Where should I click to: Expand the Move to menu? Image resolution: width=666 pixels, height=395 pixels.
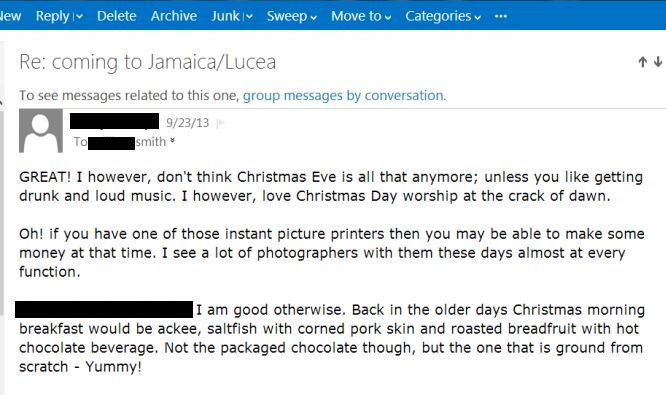[x=361, y=16]
